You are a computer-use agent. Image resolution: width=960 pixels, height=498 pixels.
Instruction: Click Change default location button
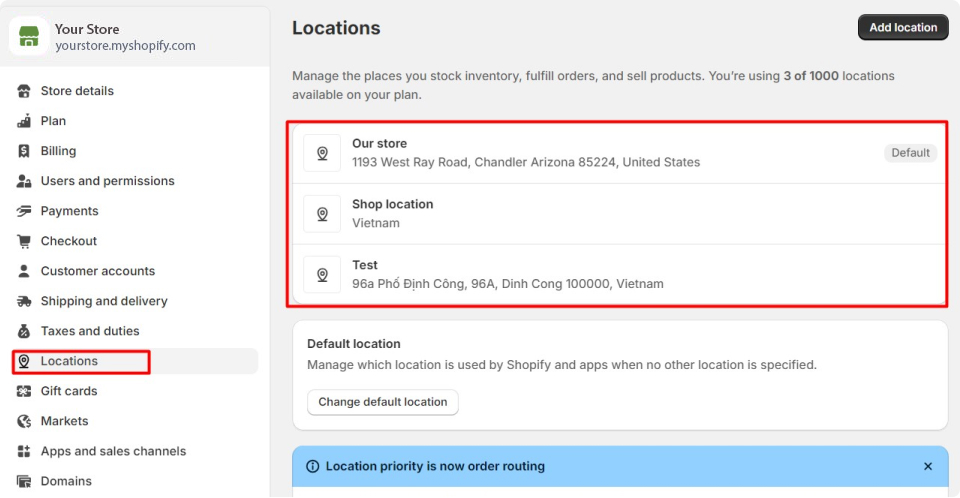pos(383,402)
